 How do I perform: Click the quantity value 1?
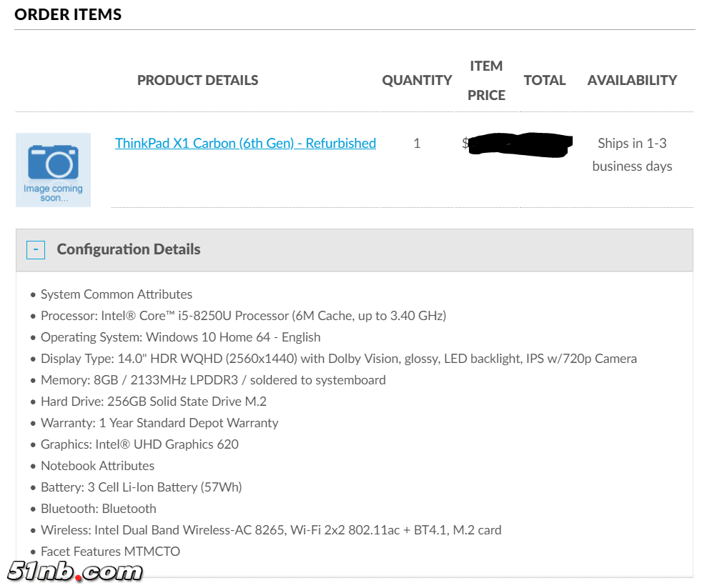point(417,143)
